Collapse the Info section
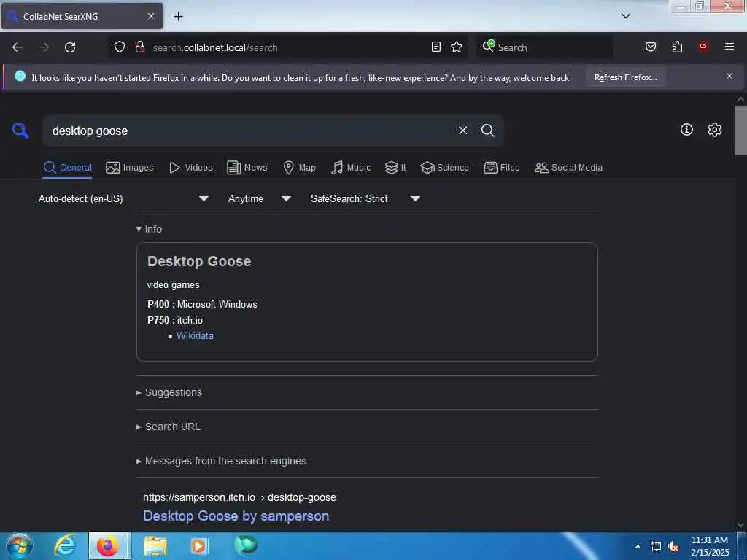The height and width of the screenshot is (560, 747). coord(149,229)
